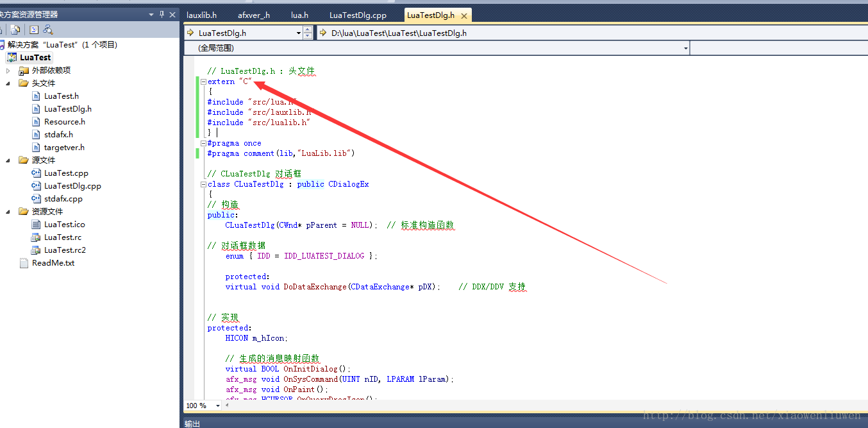Select the targetver.h label in the tree
868x428 pixels.
pos(64,147)
